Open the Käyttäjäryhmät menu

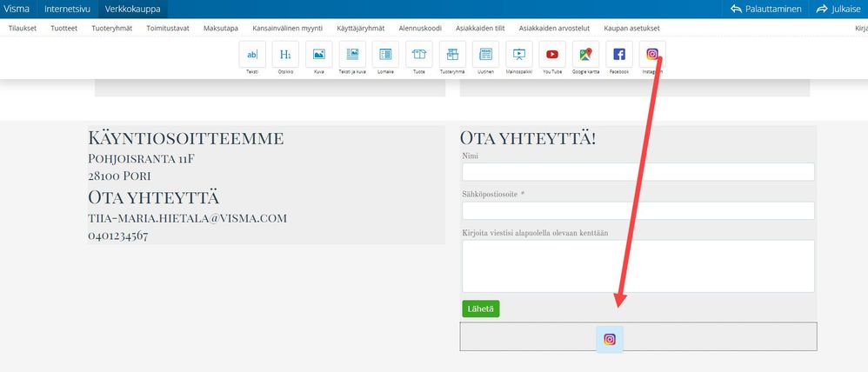360,28
